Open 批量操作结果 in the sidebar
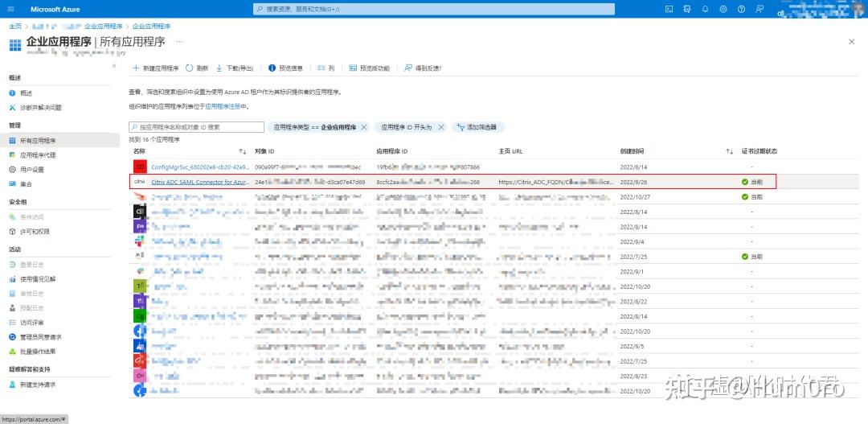Viewport: 868px width, 424px height. point(32,352)
